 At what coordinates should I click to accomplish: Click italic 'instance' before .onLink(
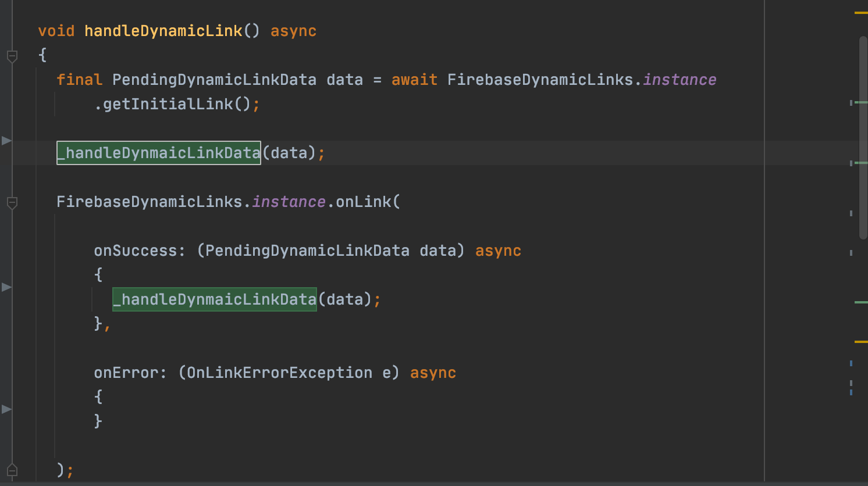pos(289,202)
